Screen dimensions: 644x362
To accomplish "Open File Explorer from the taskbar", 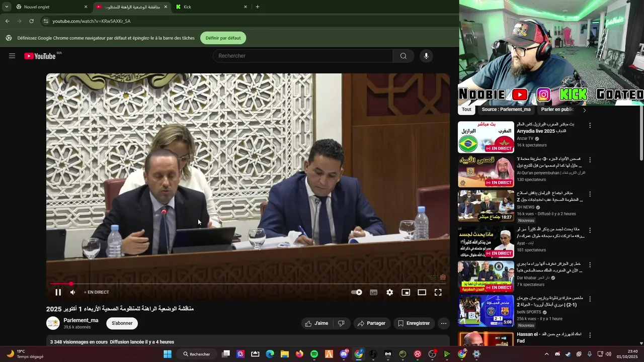I will tap(284, 354).
